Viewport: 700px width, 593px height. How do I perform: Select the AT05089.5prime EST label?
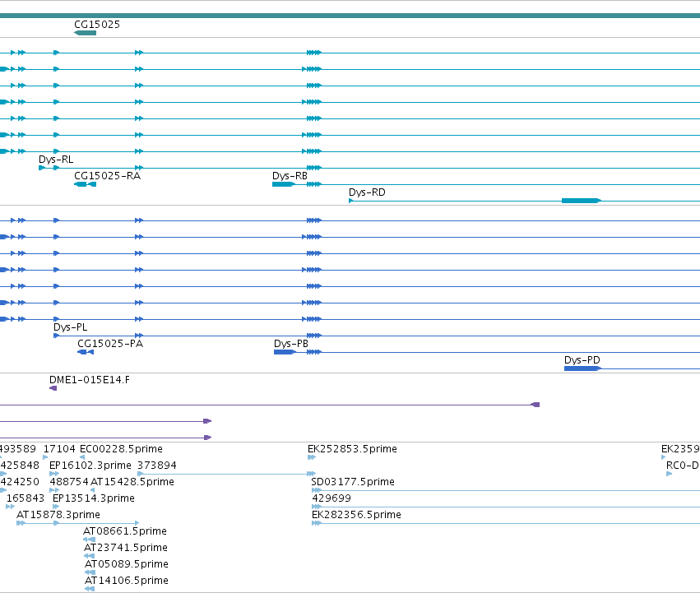(127, 563)
